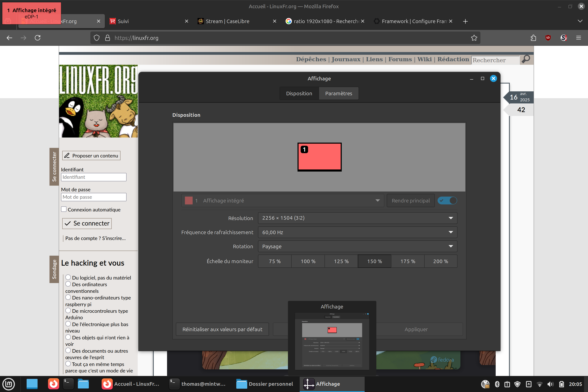Toggle the Affichage intégré display switch
Screen dimensions: 588x392
click(x=447, y=200)
